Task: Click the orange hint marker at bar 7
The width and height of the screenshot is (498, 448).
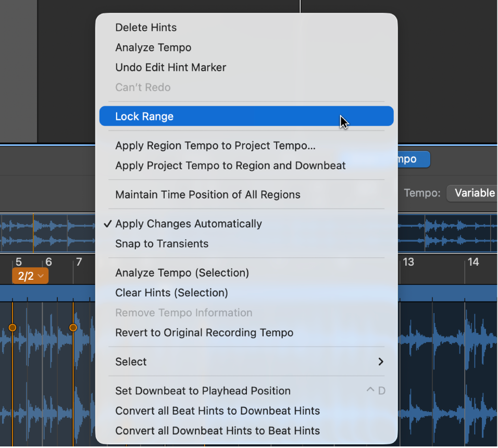Action: [73, 327]
